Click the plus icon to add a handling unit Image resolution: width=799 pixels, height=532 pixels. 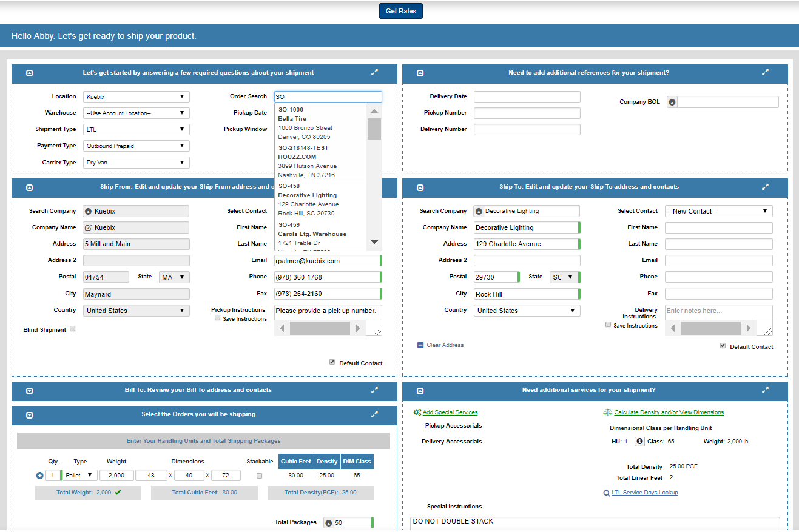point(39,475)
